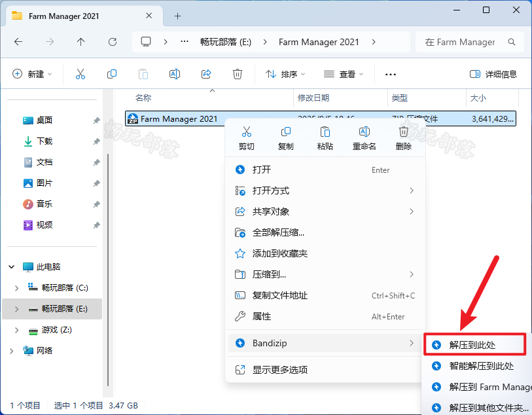532x415 pixels.
Task: Click the Farm Manager 2021 breadcrumb
Action: (319, 42)
